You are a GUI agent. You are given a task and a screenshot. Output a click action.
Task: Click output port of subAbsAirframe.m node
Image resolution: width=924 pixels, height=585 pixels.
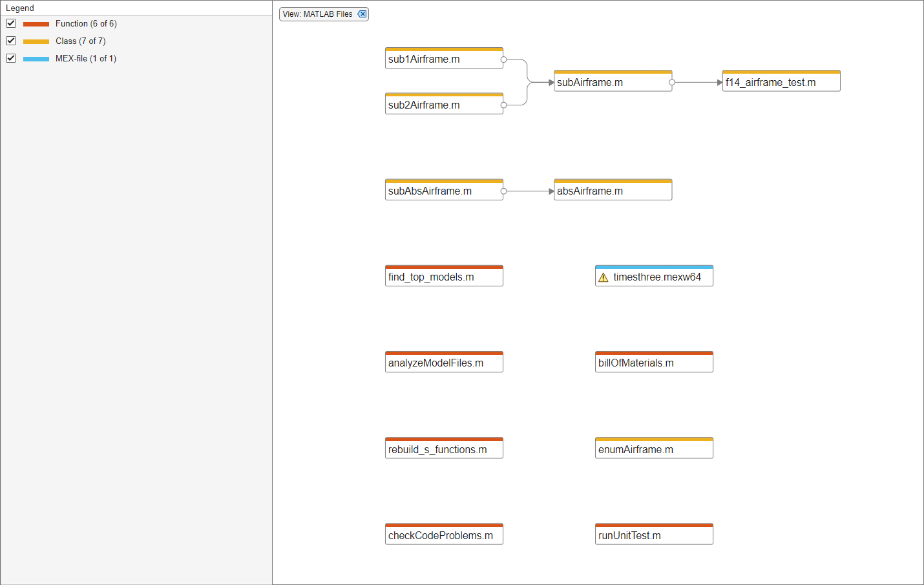(x=503, y=191)
